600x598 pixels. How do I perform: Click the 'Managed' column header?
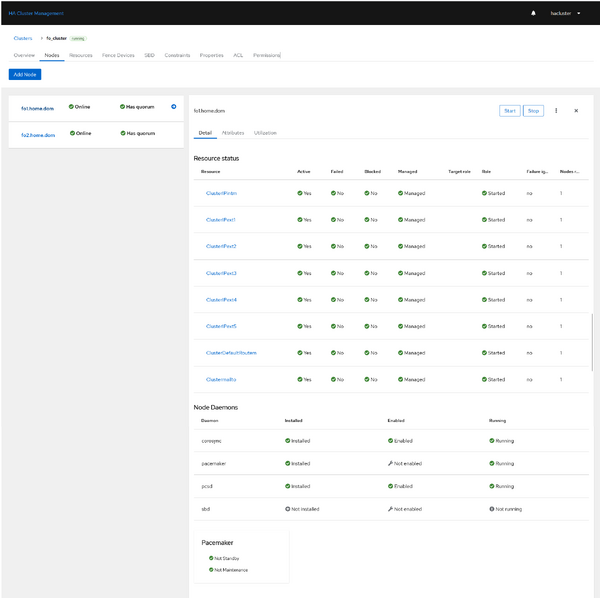(x=408, y=171)
